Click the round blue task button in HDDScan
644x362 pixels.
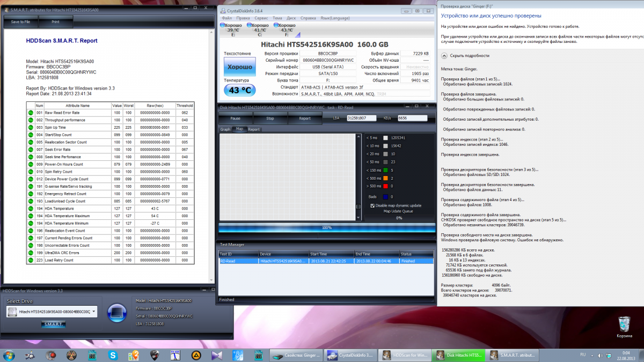pyautogui.click(x=116, y=313)
